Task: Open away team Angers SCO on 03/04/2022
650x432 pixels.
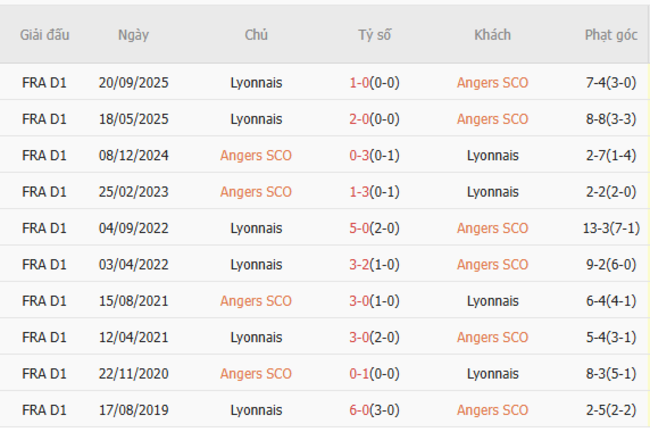Action: (492, 264)
